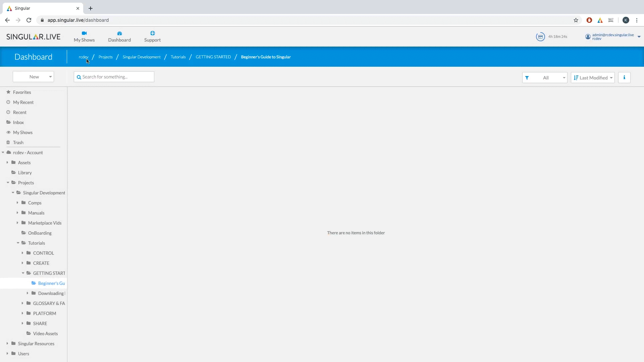Open My Shows from top navigation
644x362 pixels.
click(x=84, y=37)
